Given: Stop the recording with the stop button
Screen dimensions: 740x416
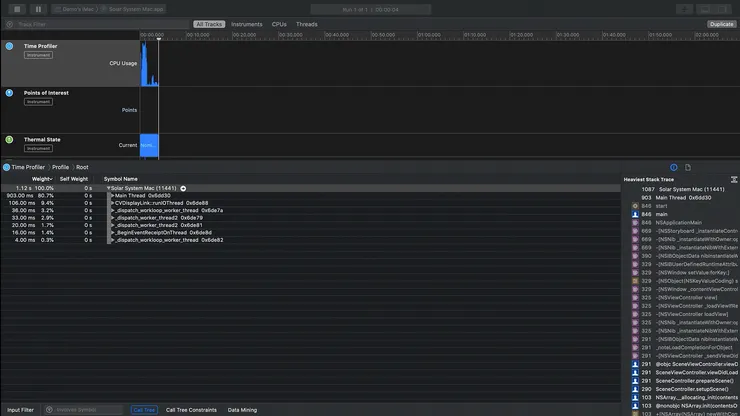Looking at the screenshot, I should click(17, 9).
